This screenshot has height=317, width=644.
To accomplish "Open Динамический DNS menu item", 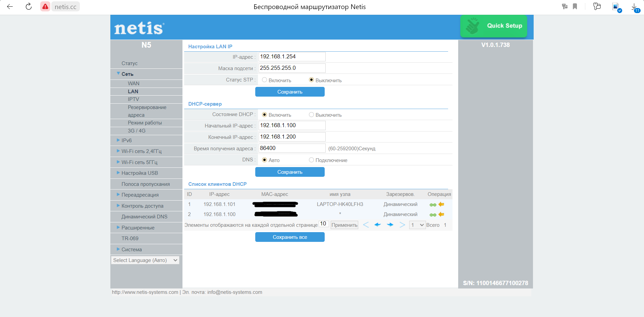I will [x=144, y=216].
